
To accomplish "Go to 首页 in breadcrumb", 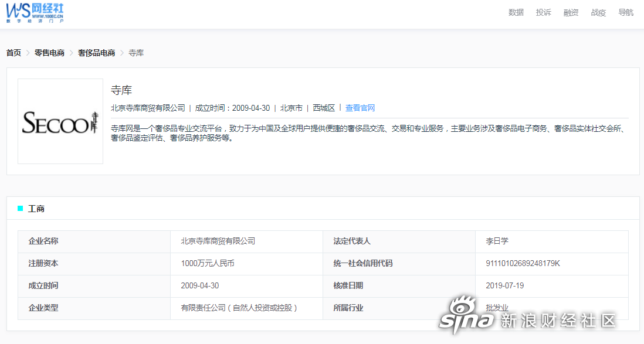I will pos(13,53).
